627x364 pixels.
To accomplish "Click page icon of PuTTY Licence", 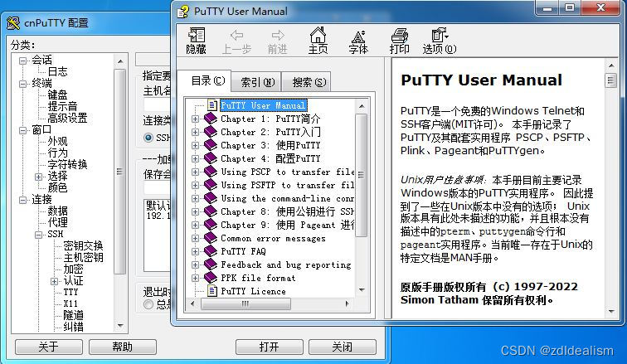I will pyautogui.click(x=212, y=291).
